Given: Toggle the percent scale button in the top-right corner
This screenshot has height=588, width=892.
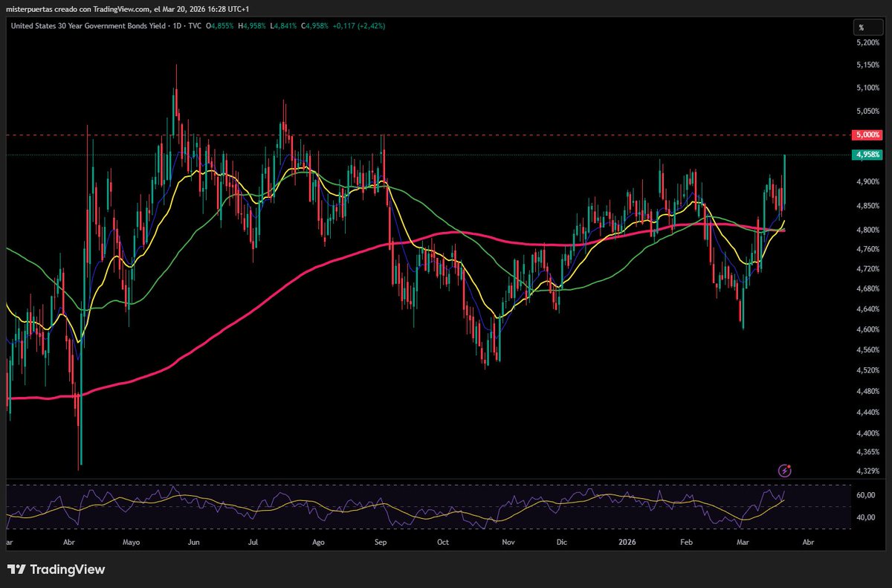Looking at the screenshot, I should point(862,27).
